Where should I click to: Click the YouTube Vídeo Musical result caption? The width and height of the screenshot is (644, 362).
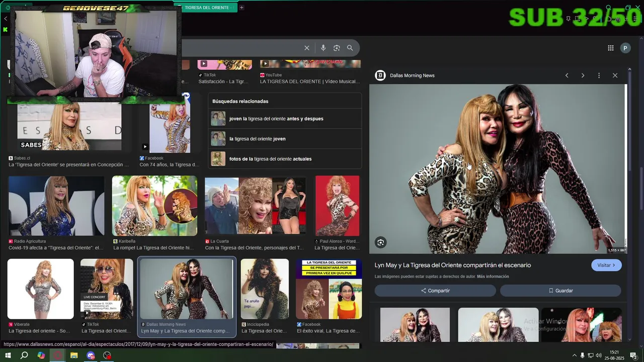tap(310, 81)
